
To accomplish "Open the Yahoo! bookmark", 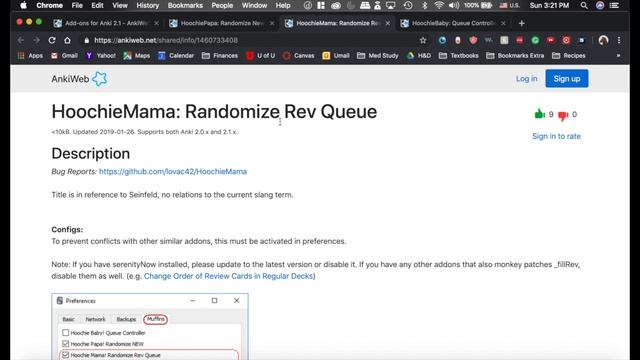I will pyautogui.click(x=100, y=56).
